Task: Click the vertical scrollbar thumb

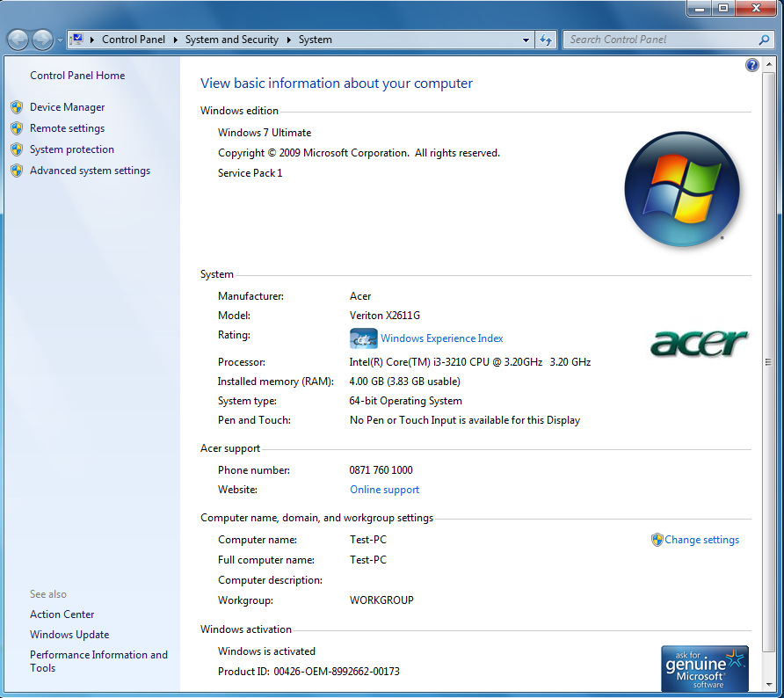Action: (768, 361)
